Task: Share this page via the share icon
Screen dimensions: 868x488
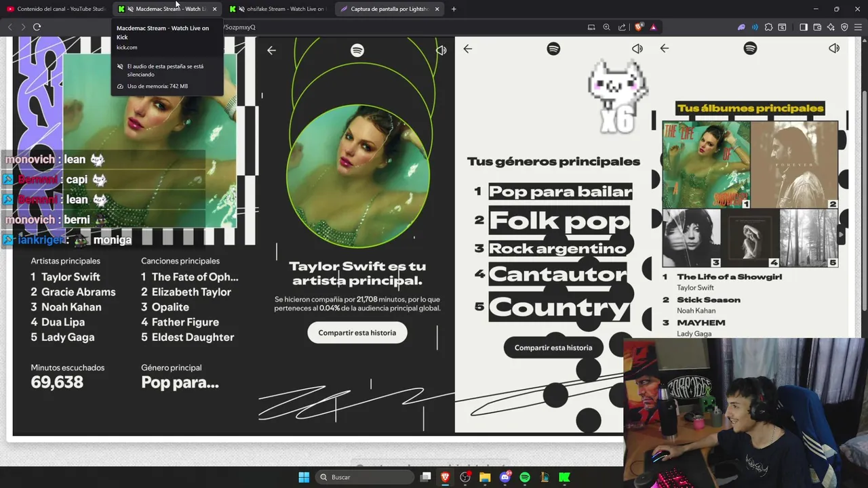Action: pos(622,27)
